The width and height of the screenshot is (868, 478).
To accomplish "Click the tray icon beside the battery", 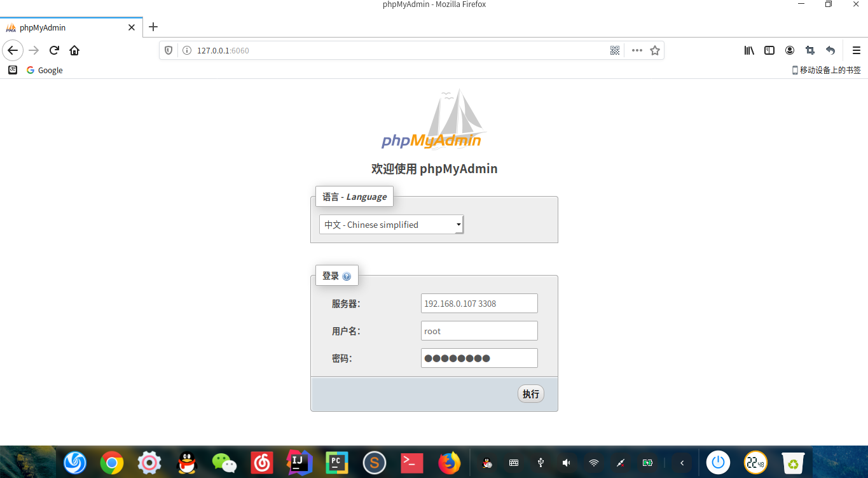I will (x=621, y=463).
